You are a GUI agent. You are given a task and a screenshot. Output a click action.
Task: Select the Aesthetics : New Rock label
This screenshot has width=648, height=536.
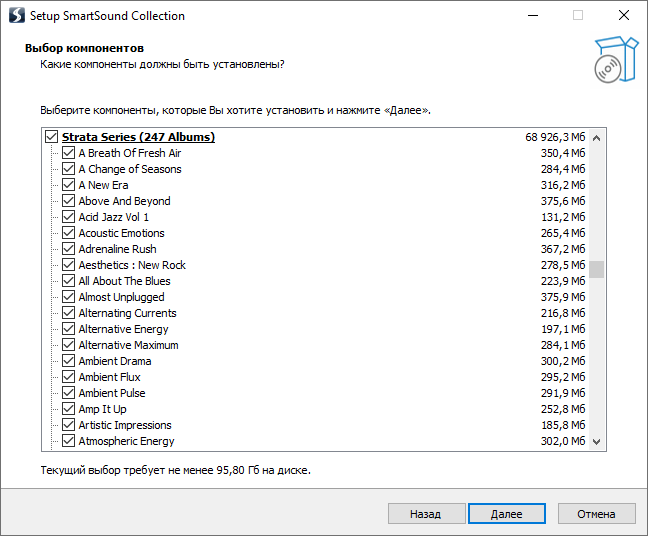coord(132,265)
